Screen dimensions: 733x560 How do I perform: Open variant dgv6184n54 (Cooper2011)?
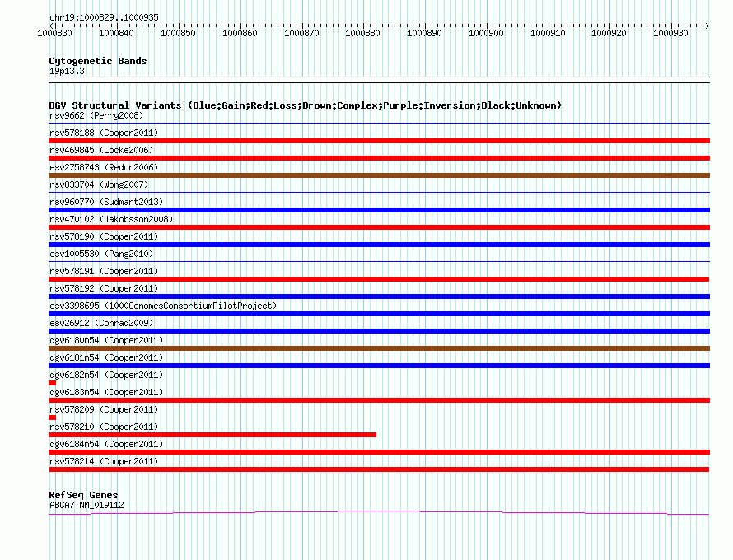[x=106, y=444]
